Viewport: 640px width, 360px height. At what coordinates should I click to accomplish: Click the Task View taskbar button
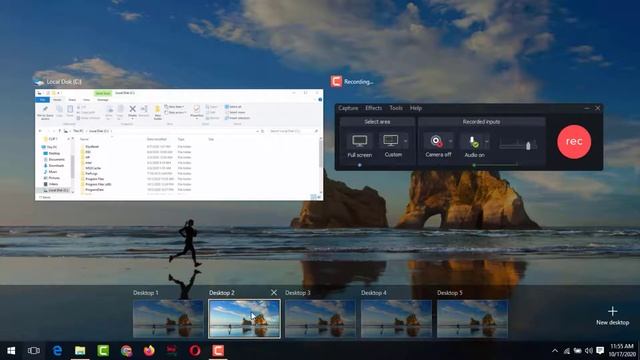[34, 351]
